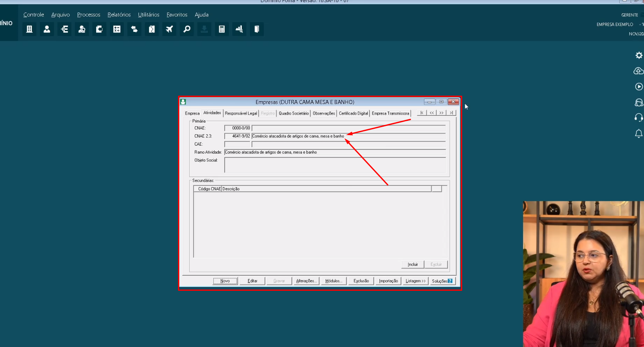Click the Importação button
Viewport: 644px width, 347px height.
click(388, 281)
